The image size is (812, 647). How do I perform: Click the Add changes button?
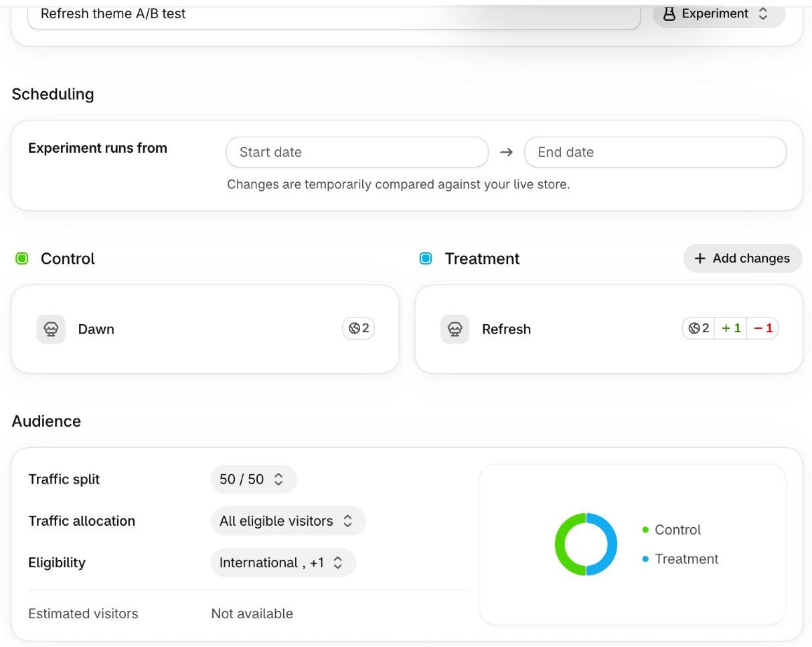[742, 259]
